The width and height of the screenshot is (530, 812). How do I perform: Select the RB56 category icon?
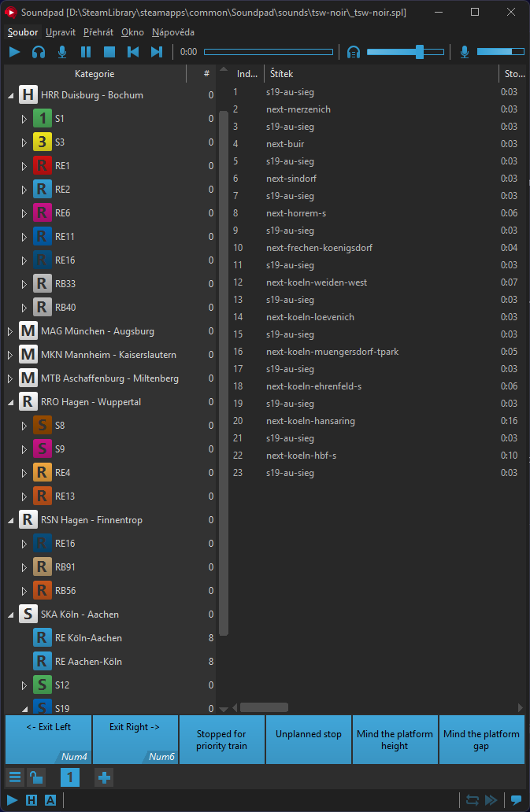[x=43, y=591]
